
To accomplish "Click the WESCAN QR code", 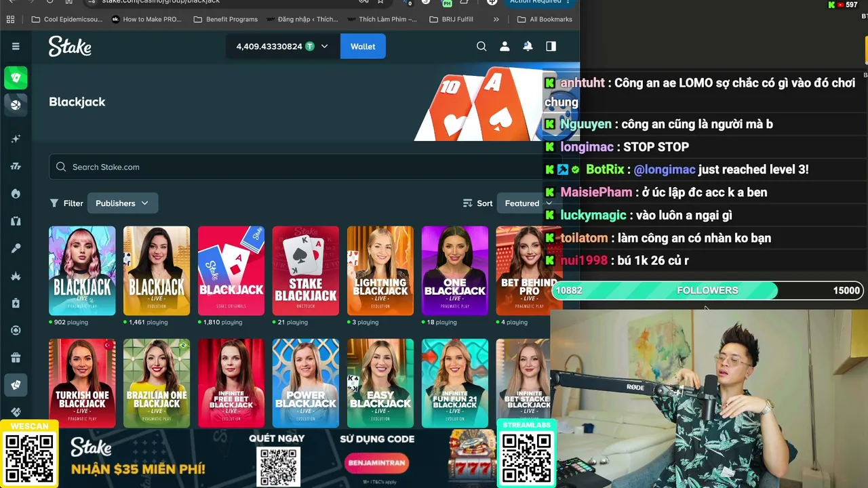I will (29, 459).
